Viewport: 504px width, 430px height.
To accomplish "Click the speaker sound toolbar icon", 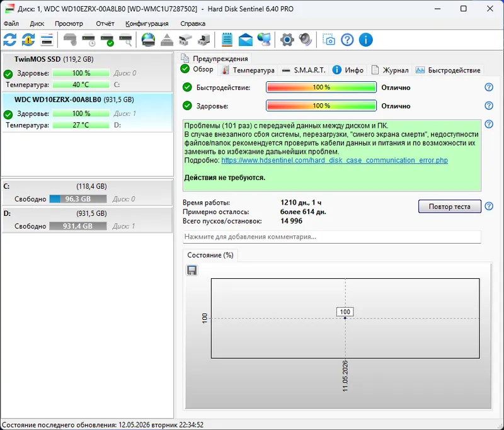I will coord(306,40).
